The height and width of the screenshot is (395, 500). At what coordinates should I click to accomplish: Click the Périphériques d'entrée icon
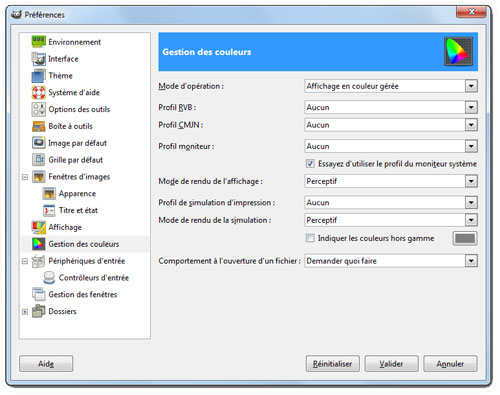click(x=39, y=261)
